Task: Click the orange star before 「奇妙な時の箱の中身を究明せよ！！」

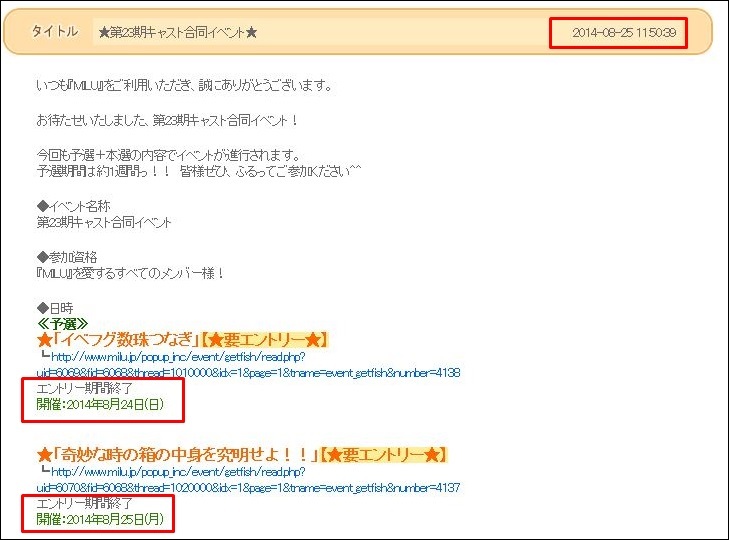Action: click(43, 455)
